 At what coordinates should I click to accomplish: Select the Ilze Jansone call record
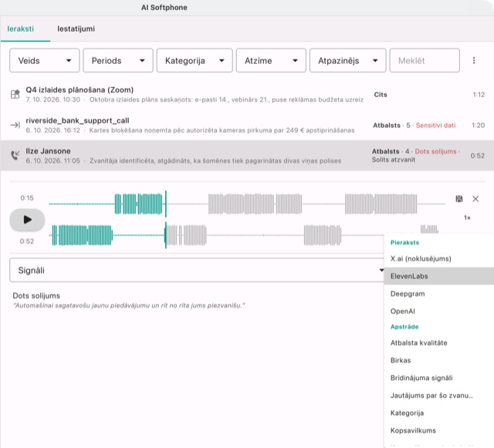(x=247, y=156)
